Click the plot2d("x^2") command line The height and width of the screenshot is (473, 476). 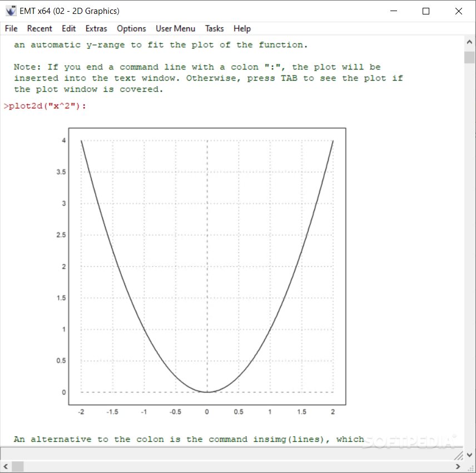[x=45, y=106]
